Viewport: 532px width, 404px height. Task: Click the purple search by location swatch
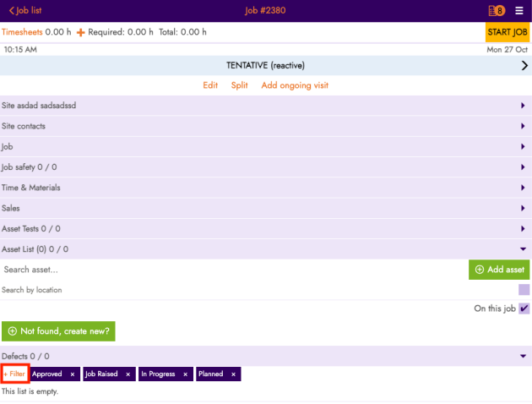[524, 290]
